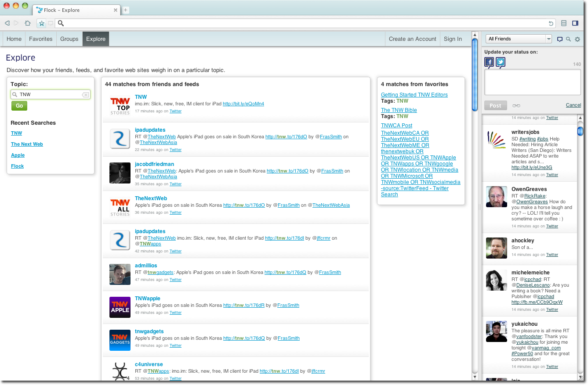
Task: Click the sidebar feed scrollbar thumb
Action: (x=581, y=131)
